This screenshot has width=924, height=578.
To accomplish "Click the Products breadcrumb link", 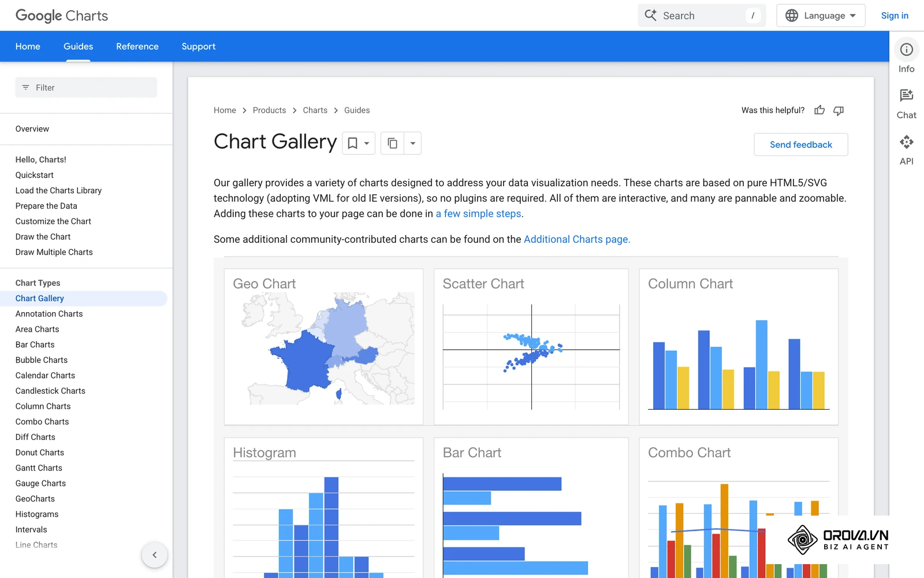I will pyautogui.click(x=269, y=110).
